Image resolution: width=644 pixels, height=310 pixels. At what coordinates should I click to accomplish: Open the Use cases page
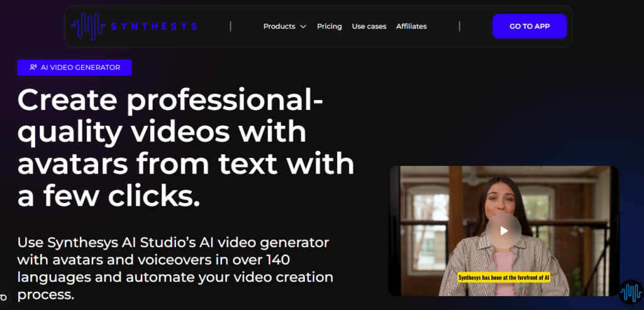click(369, 26)
